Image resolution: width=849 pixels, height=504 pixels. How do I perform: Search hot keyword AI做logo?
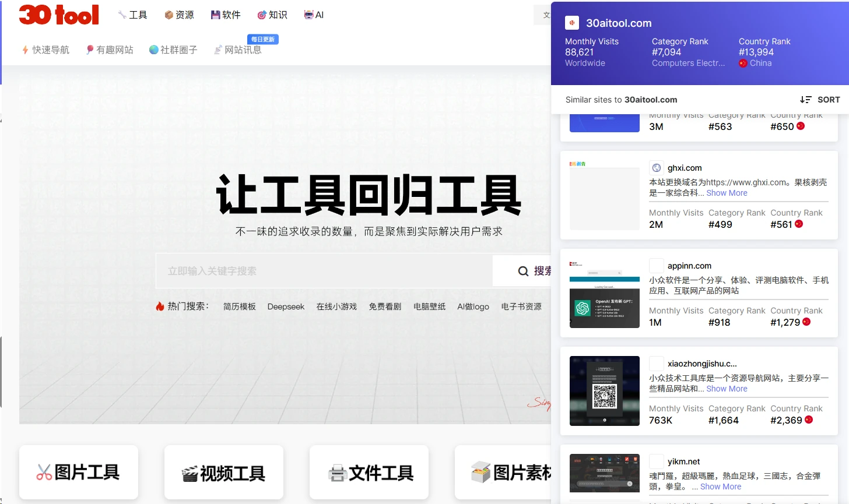[473, 306]
